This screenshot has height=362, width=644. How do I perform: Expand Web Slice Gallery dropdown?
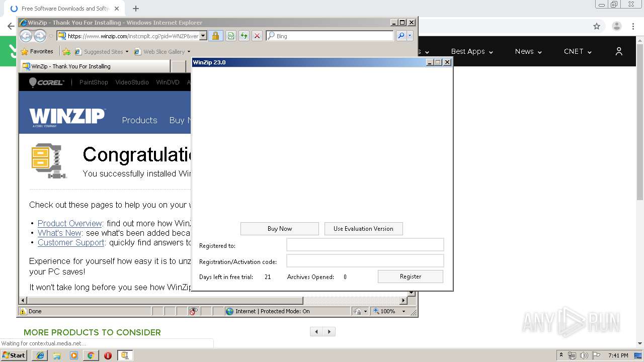pyautogui.click(x=189, y=51)
